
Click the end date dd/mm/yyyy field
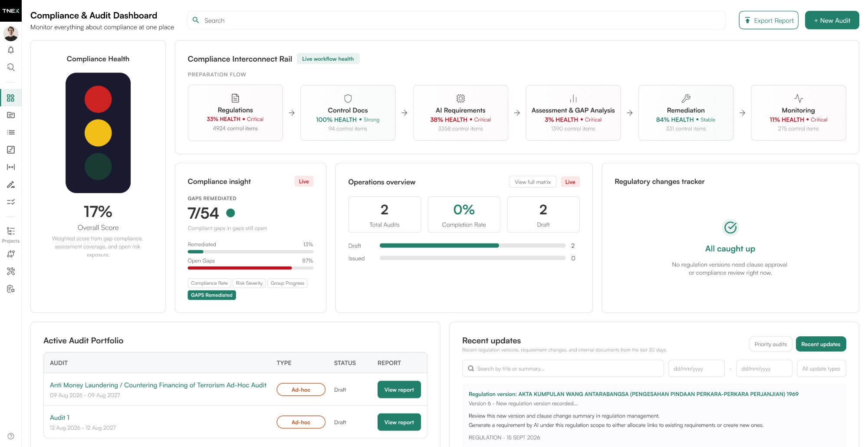click(x=764, y=368)
